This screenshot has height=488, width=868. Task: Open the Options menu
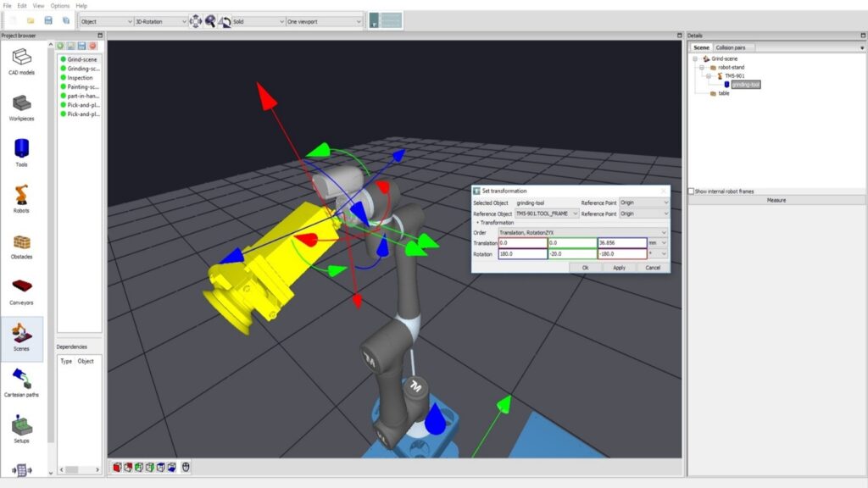click(x=59, y=6)
